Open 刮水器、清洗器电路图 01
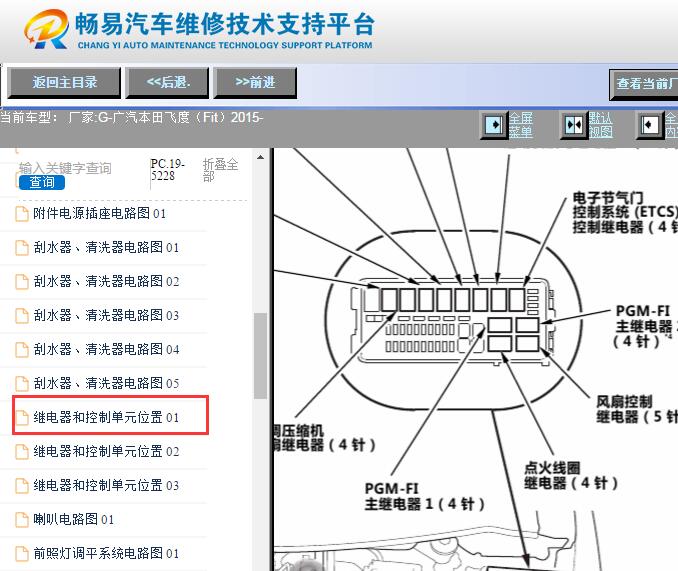The image size is (678, 571). (x=106, y=248)
